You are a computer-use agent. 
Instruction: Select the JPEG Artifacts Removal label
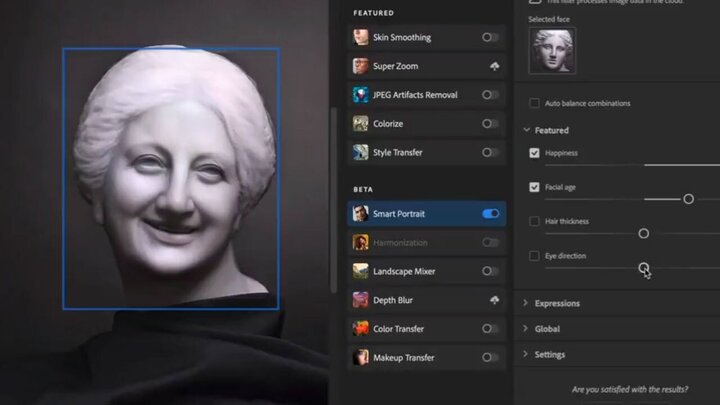point(415,95)
